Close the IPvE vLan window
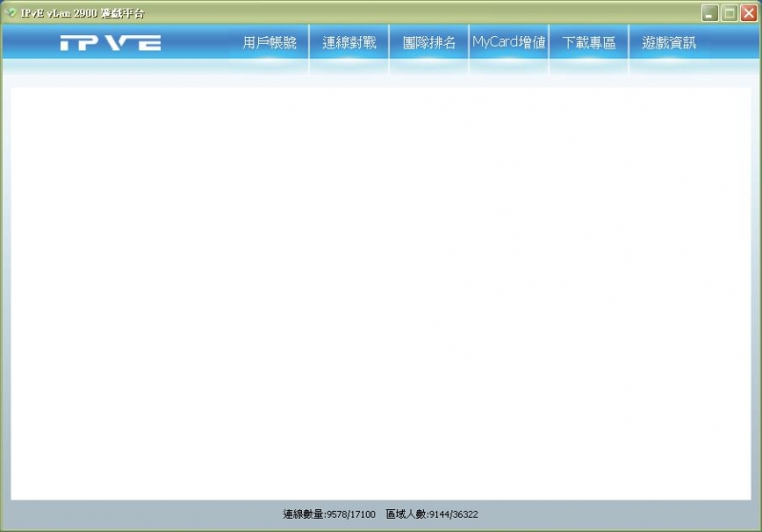 click(749, 13)
